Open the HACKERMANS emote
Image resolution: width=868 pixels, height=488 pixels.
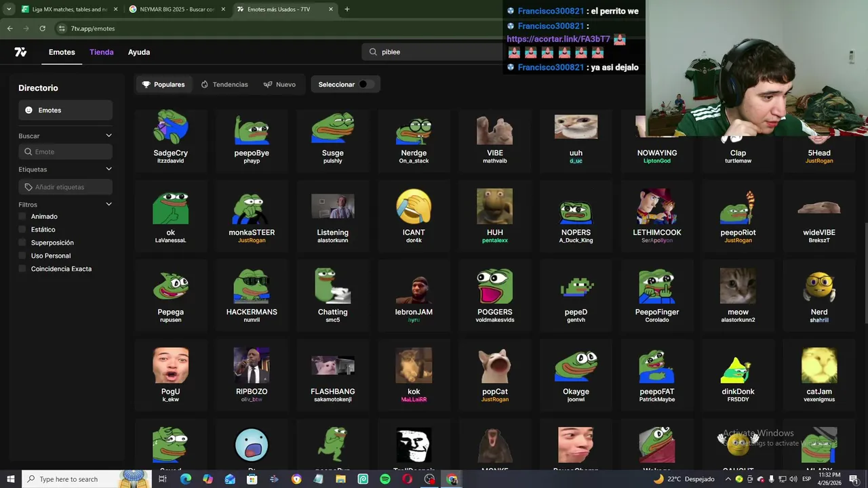point(252,296)
